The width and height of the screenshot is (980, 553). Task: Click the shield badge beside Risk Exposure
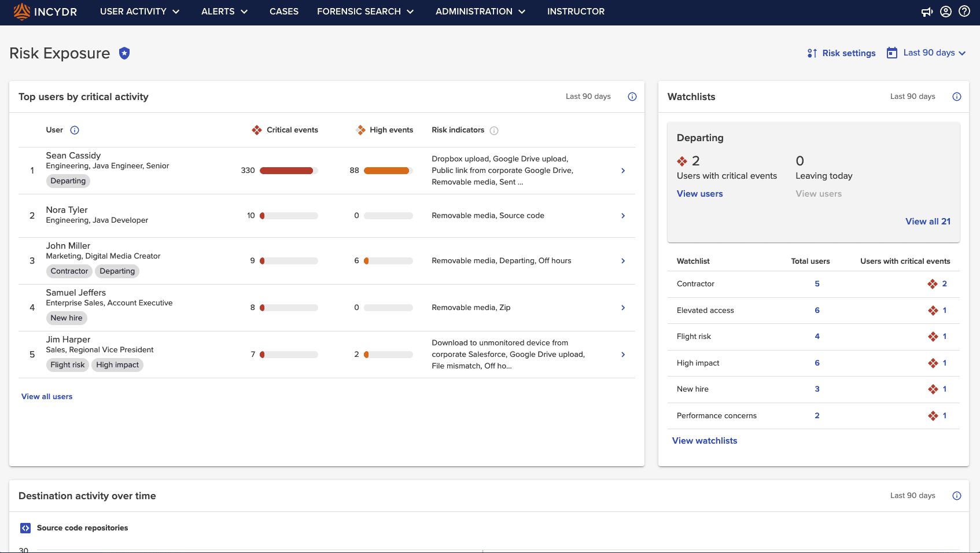(124, 53)
